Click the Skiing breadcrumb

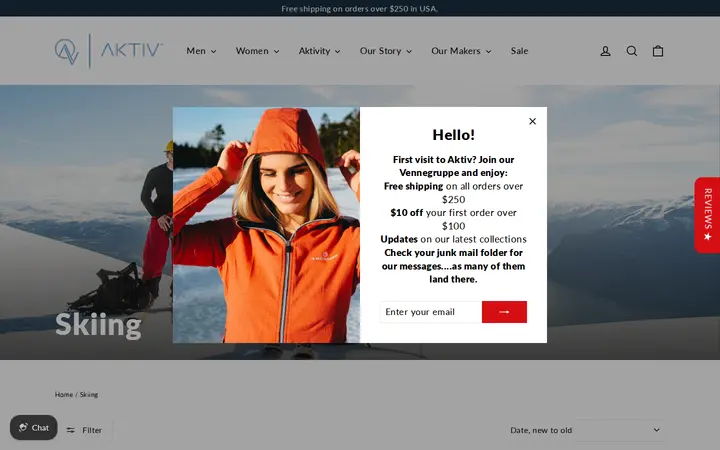pos(89,394)
